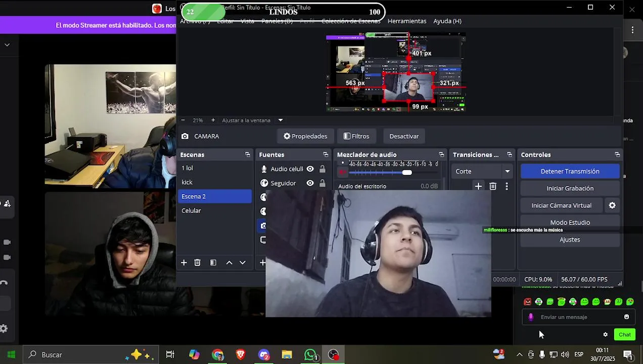The height and width of the screenshot is (364, 643).
Task: Toggle visibility of Audio celular source
Action: [310, 169]
